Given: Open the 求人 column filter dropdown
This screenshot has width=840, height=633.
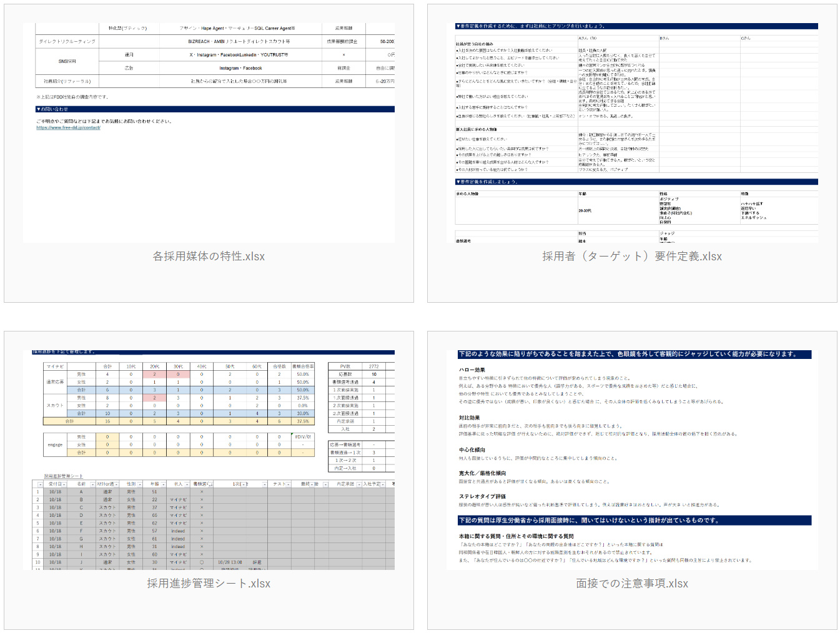Looking at the screenshot, I should [187, 484].
